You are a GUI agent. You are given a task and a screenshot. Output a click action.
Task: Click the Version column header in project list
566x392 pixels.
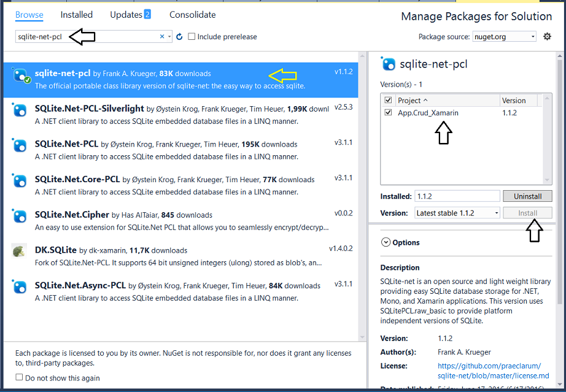[519, 100]
